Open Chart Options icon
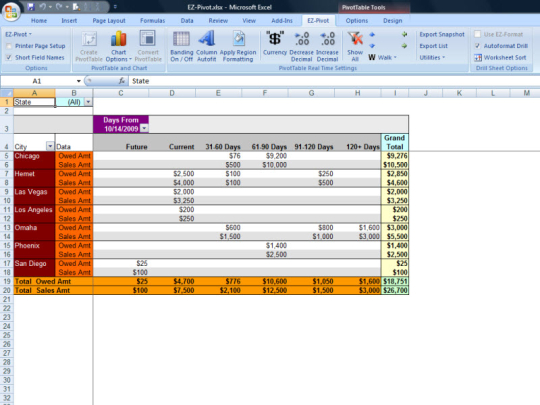Viewport: 540px width, 405px height. [118, 39]
